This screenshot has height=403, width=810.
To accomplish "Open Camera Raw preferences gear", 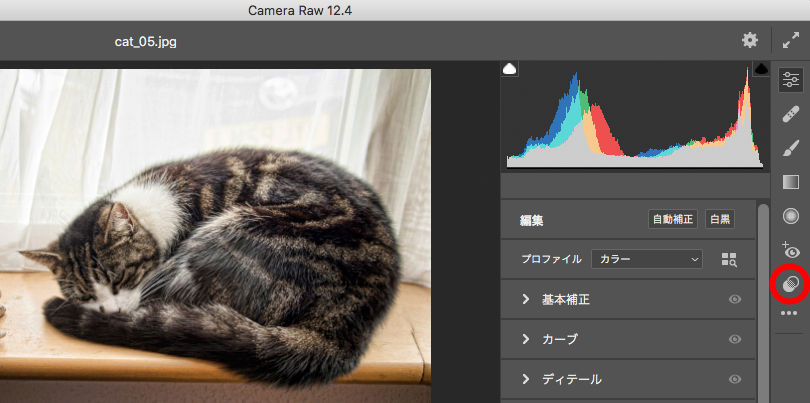I will 750,40.
